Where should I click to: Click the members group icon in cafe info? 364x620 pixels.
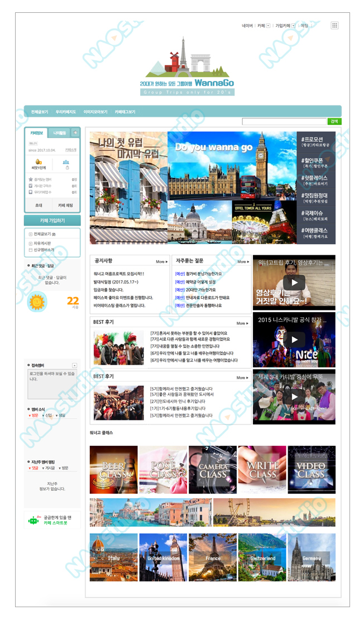click(66, 162)
